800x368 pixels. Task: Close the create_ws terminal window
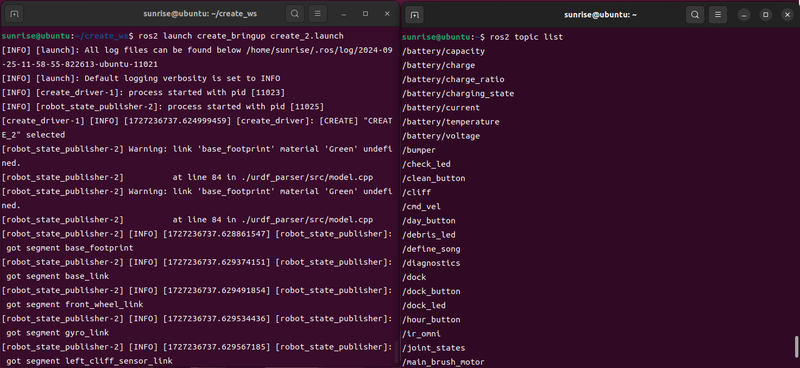click(387, 14)
